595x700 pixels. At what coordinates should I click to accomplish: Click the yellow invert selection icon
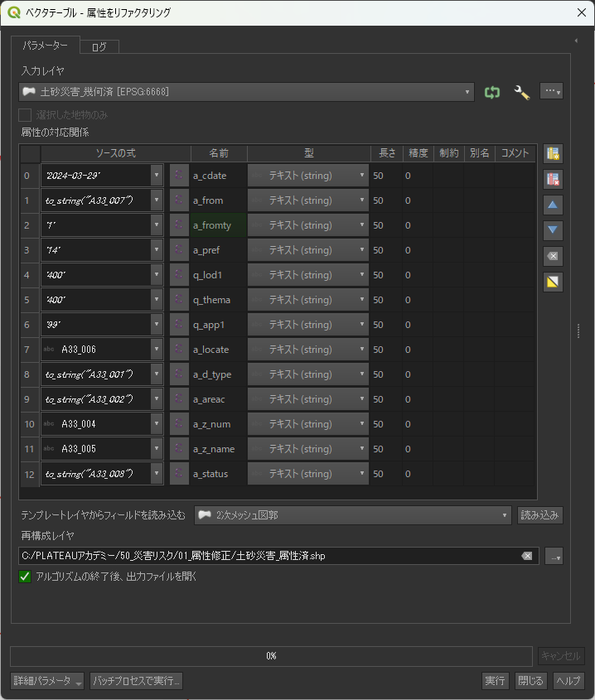coord(553,282)
